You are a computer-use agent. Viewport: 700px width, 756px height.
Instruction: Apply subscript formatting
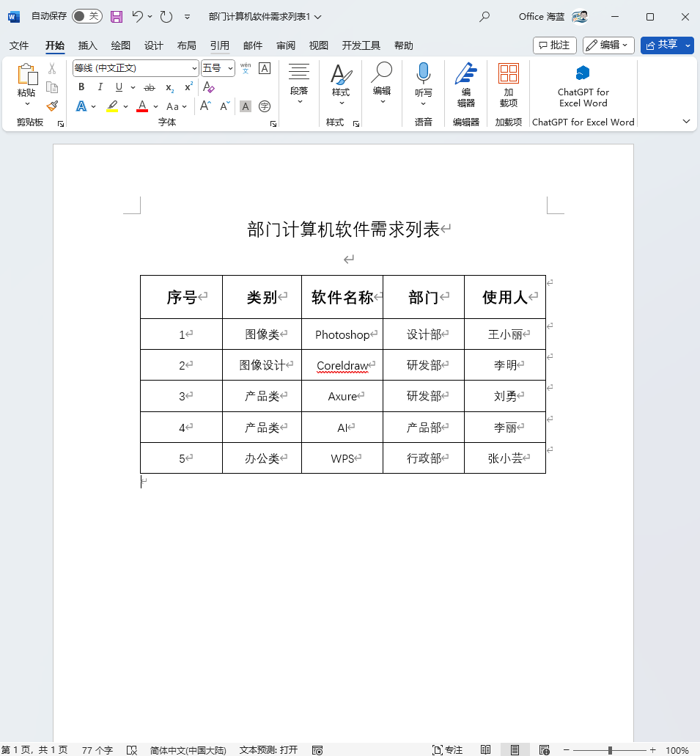pos(170,87)
